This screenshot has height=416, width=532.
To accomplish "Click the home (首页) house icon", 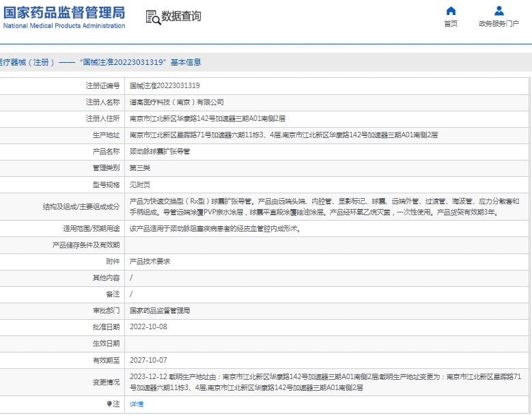I will coord(451,11).
